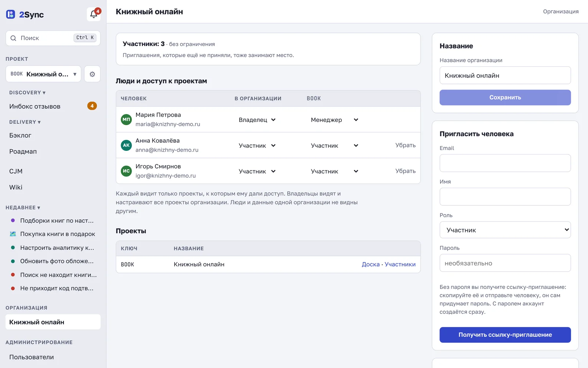Remove Игорь Смирнов via Убрать
The width and height of the screenshot is (588, 368).
(405, 171)
